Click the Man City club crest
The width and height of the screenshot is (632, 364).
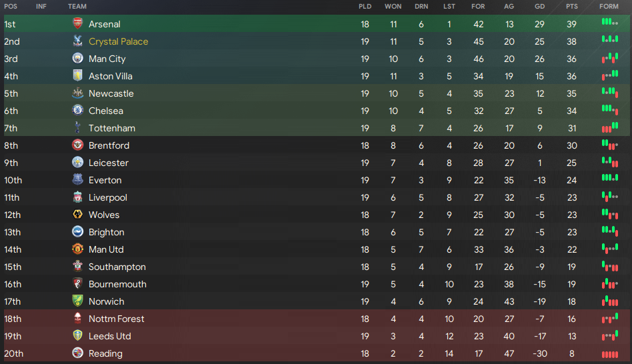click(x=77, y=58)
